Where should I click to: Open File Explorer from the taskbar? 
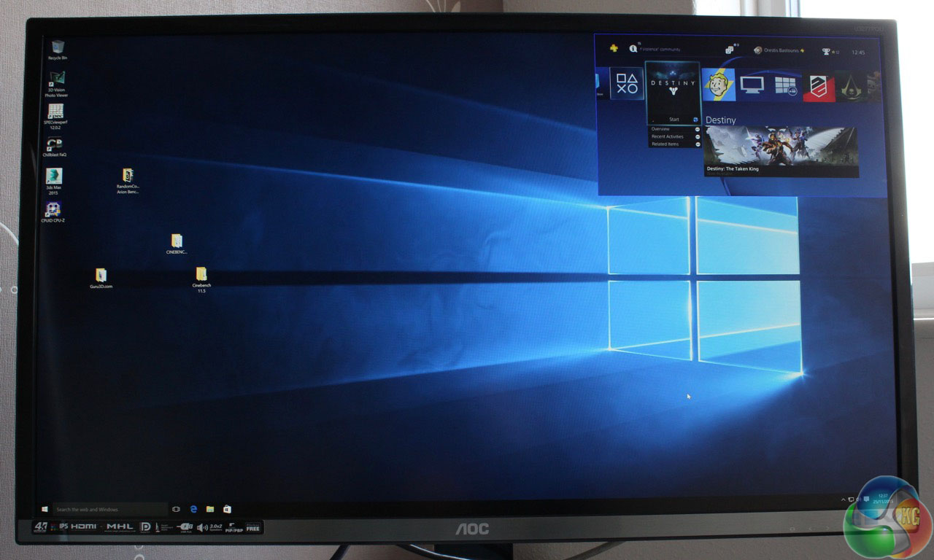coord(210,509)
